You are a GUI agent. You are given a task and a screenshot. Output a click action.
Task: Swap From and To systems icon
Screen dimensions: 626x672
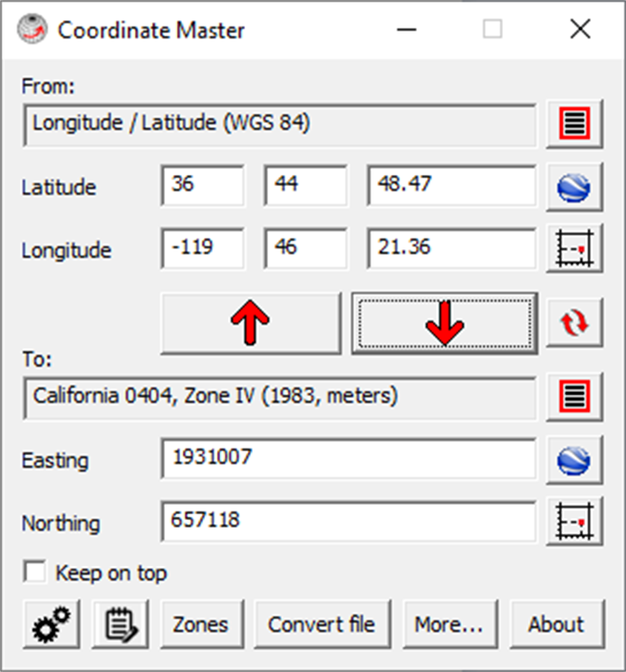[x=575, y=323]
